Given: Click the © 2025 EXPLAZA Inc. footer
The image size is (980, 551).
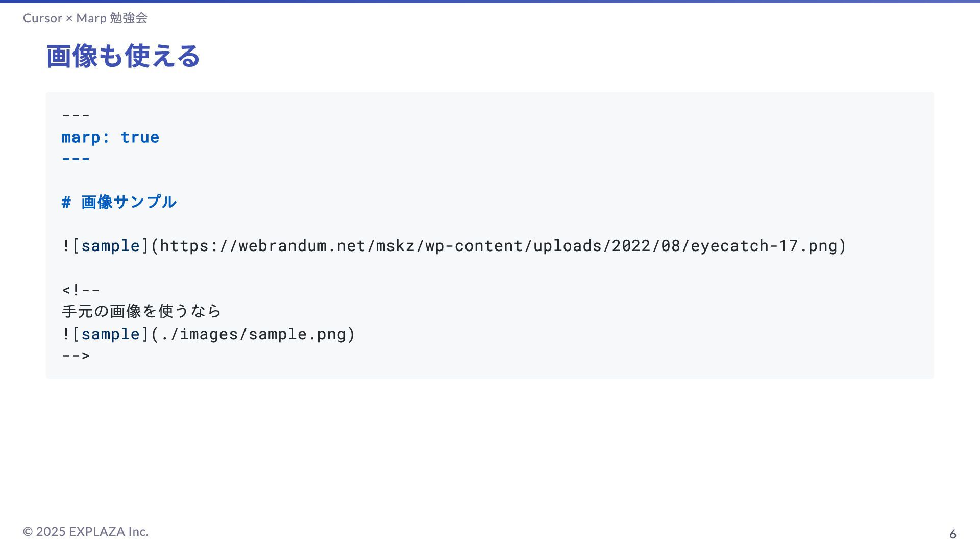Looking at the screenshot, I should 86,532.
